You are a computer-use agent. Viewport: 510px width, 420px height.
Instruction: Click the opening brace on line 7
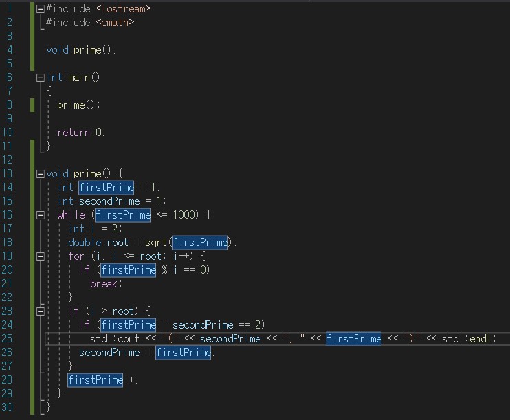click(x=49, y=91)
